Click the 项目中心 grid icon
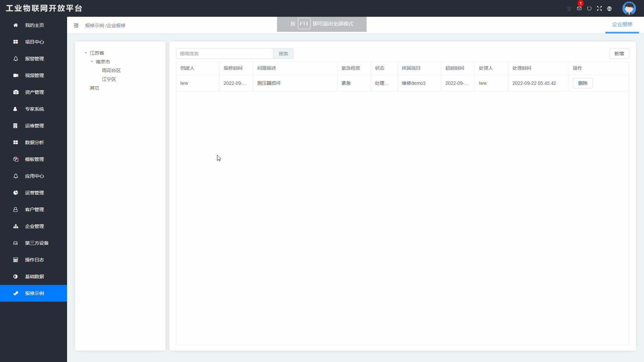This screenshot has width=644, height=362. pyautogui.click(x=15, y=42)
